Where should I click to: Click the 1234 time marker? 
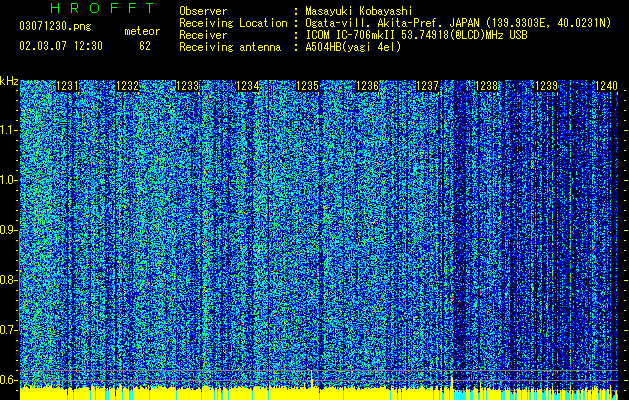pyautogui.click(x=248, y=86)
